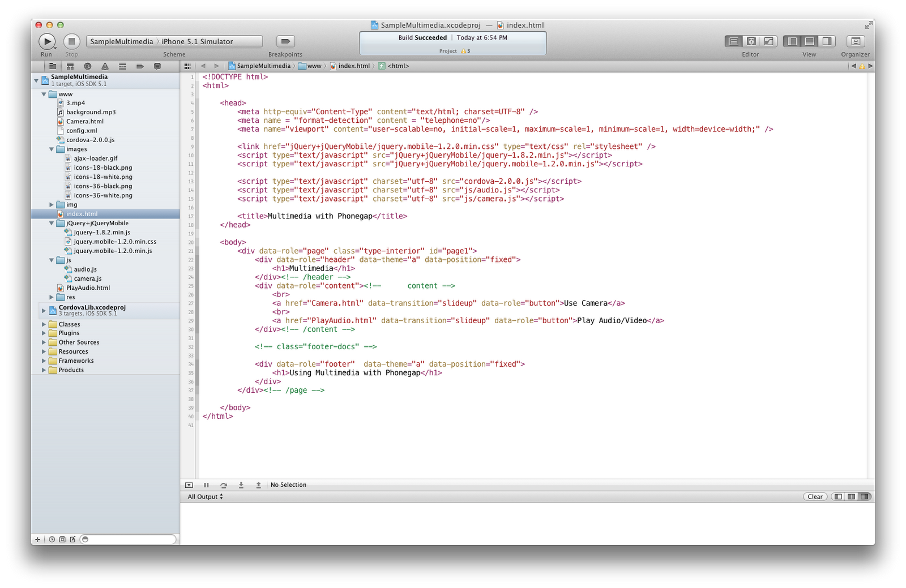This screenshot has height=588, width=906.
Task: Show the Project navigator folder icon
Action: click(53, 66)
